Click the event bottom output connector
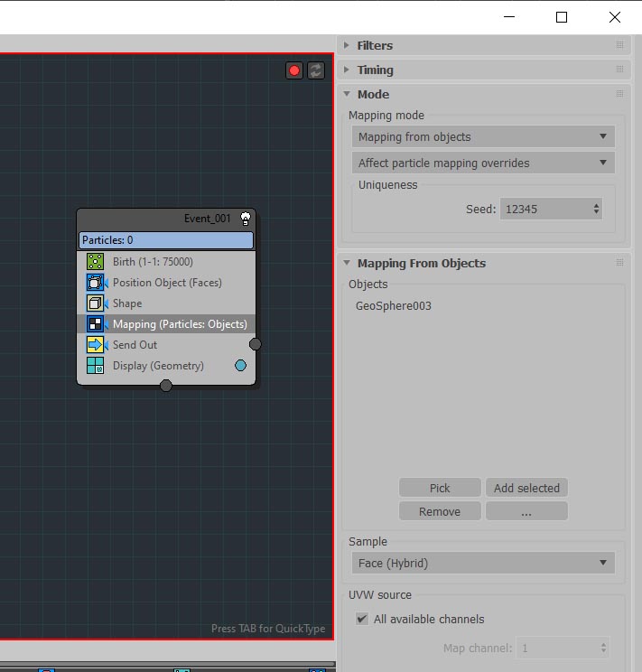 [166, 386]
